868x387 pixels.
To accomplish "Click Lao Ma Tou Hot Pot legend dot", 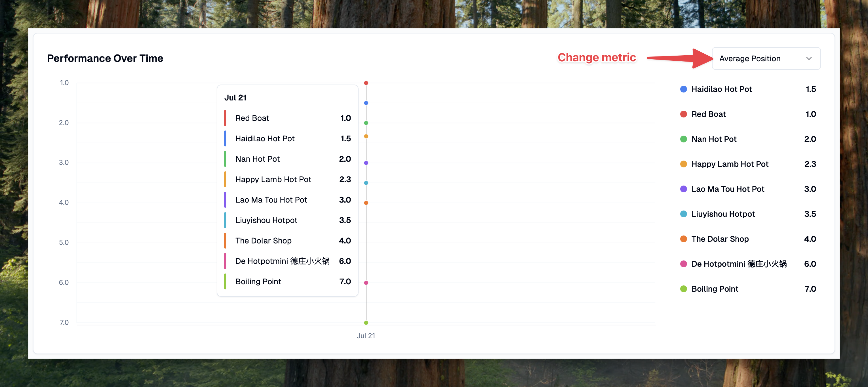I will coord(683,189).
